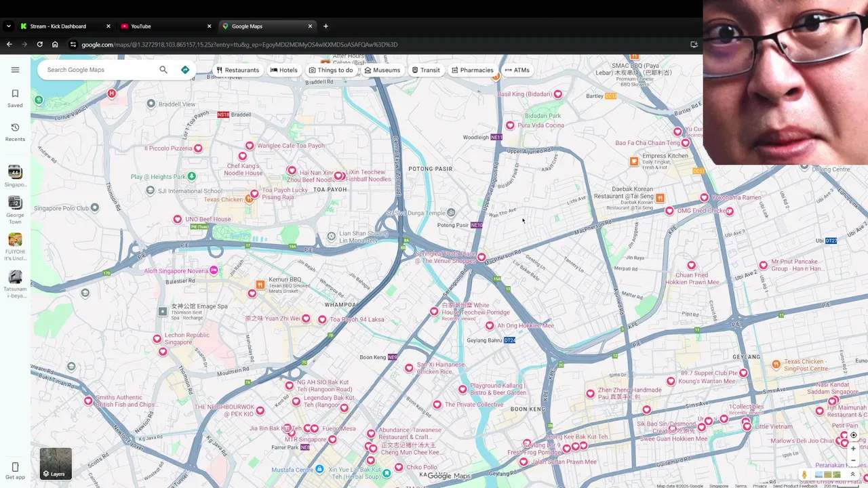868x488 pixels.
Task: Select the Google Maps browser tab
Action: 268,26
